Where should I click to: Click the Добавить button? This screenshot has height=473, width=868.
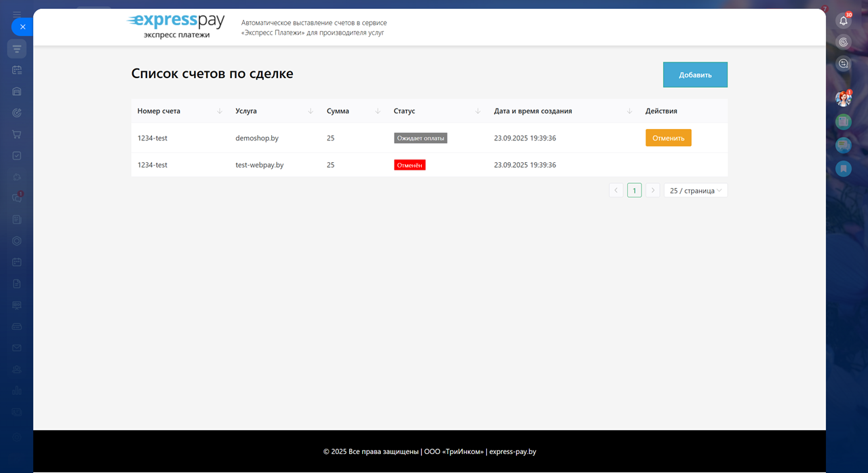tap(695, 75)
